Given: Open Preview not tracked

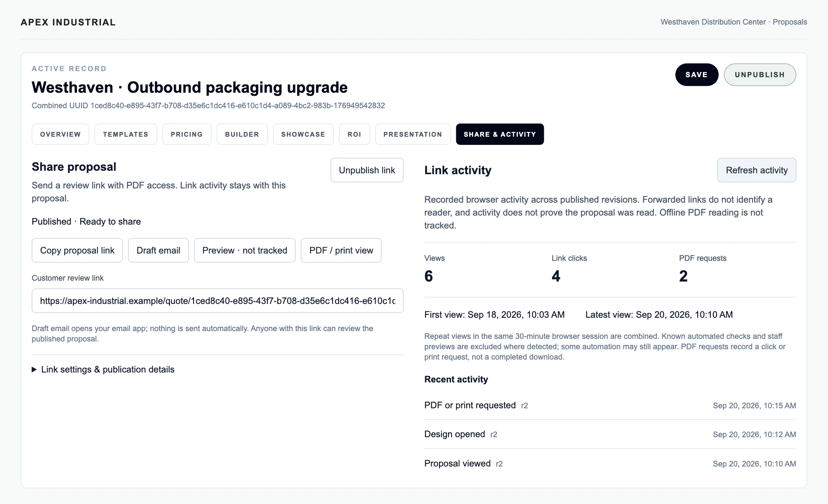Looking at the screenshot, I should [245, 250].
